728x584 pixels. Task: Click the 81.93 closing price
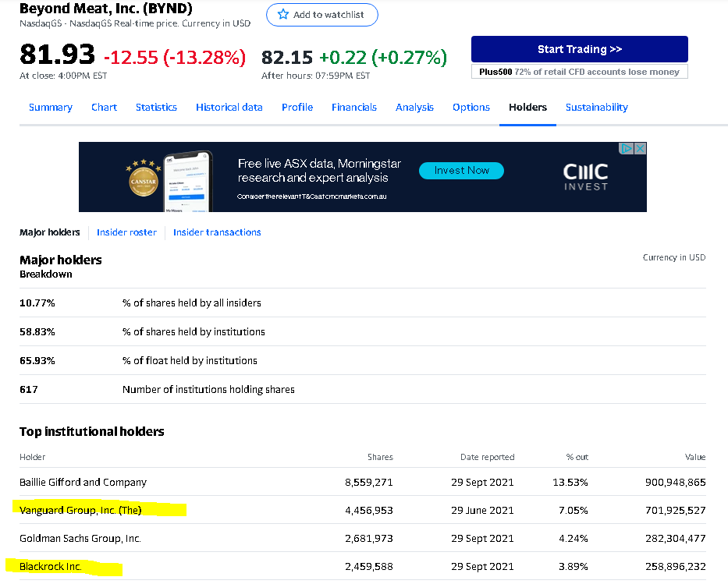pos(57,55)
